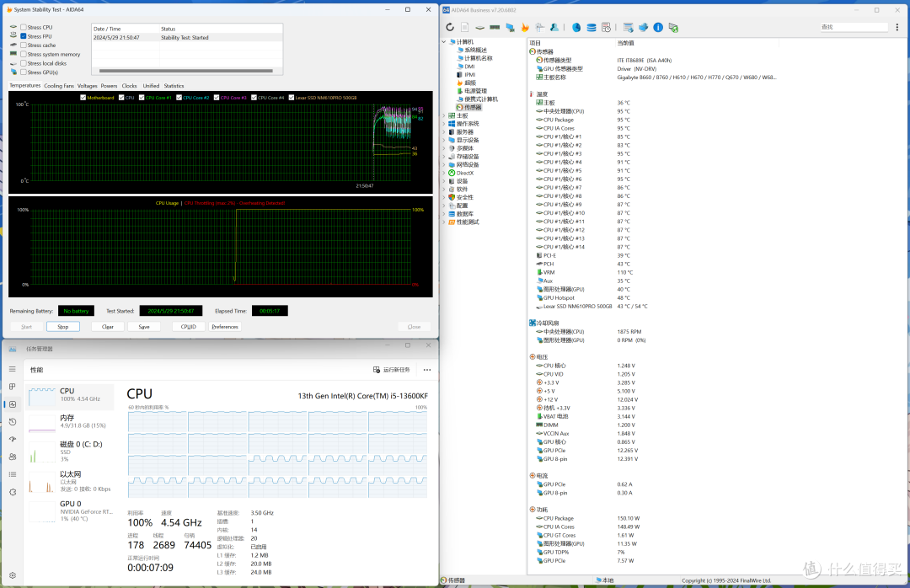This screenshot has height=588, width=910.
Task: Open the stability test flame toolbar icon
Action: (x=526, y=27)
